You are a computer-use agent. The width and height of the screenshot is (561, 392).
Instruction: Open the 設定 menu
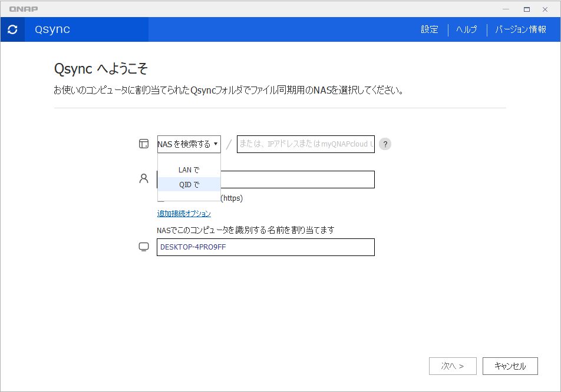[430, 29]
